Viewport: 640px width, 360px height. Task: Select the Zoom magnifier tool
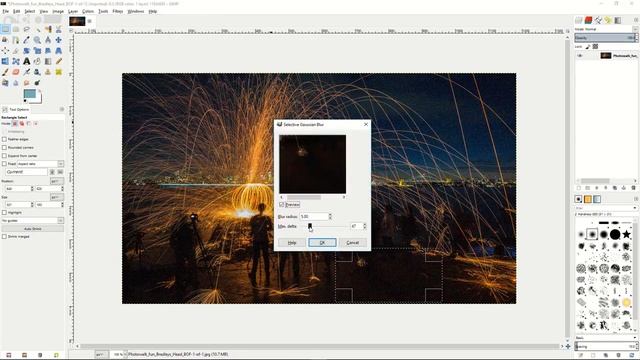(37, 40)
